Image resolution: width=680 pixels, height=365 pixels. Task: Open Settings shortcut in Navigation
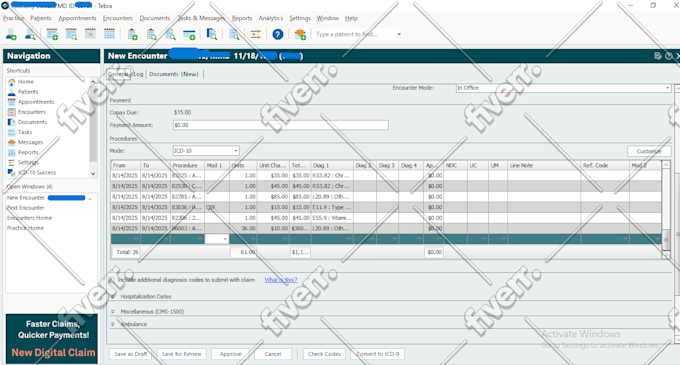pyautogui.click(x=28, y=162)
